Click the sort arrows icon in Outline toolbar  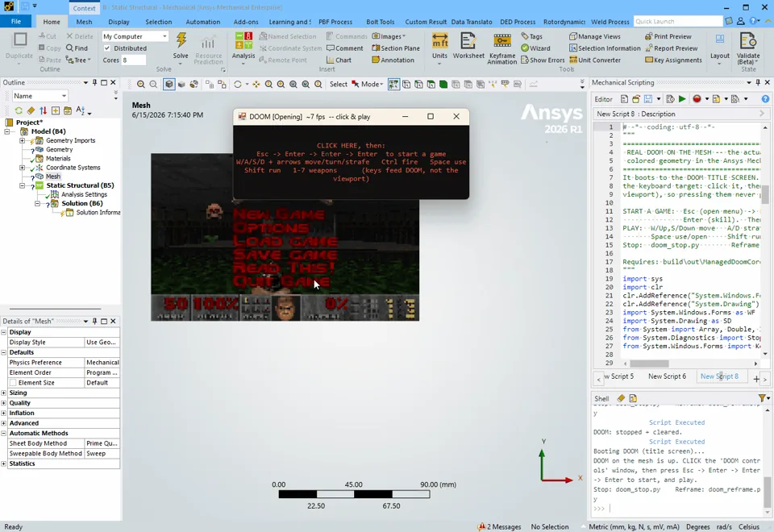pyautogui.click(x=43, y=110)
